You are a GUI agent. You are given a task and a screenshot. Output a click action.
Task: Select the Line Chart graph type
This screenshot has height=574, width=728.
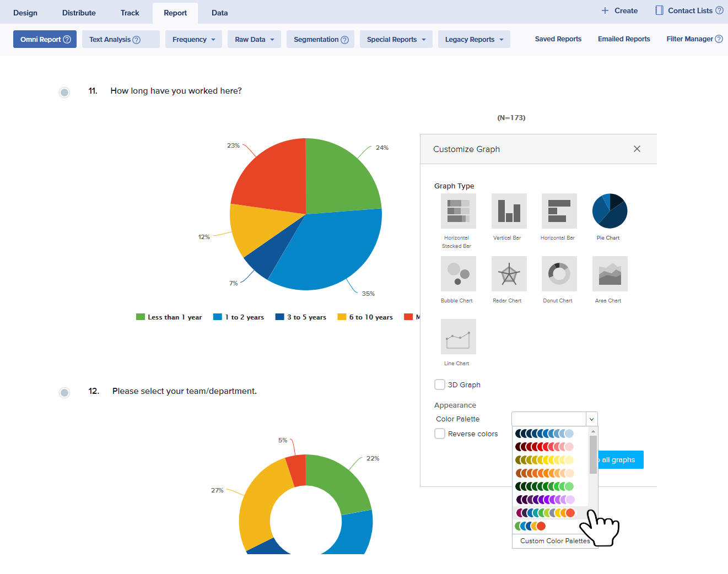(x=458, y=337)
